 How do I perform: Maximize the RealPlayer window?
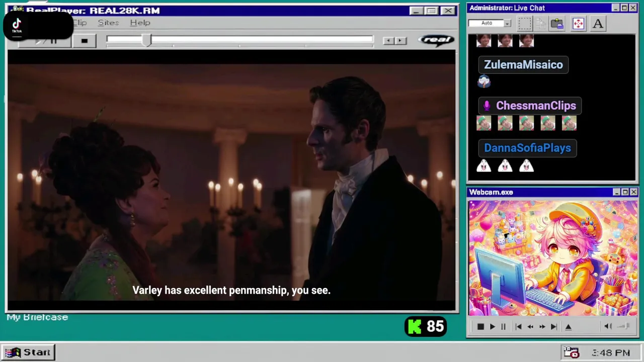coord(432,11)
